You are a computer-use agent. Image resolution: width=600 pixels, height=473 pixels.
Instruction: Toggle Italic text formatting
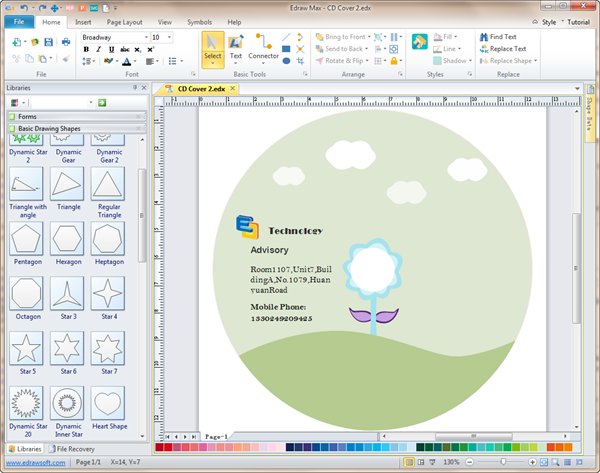tap(99, 49)
